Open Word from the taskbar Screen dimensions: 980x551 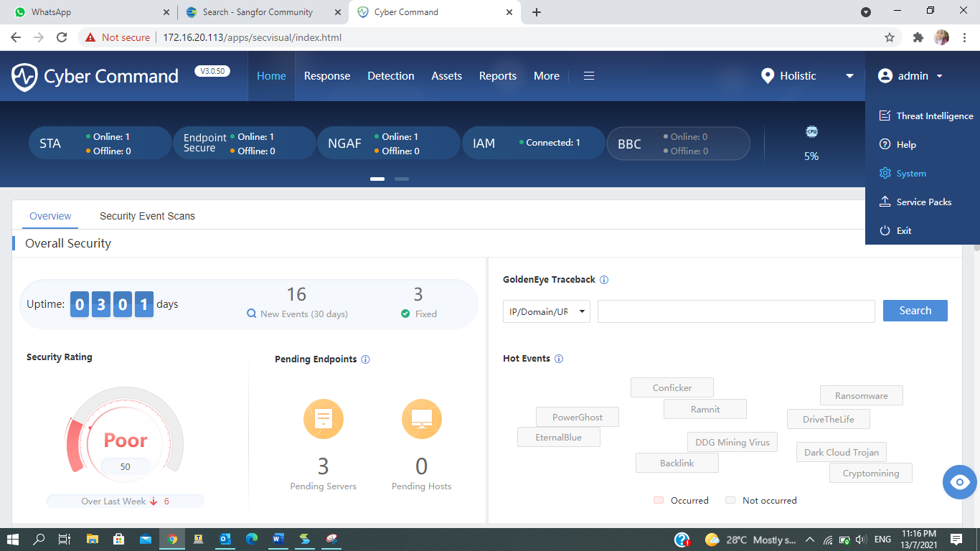(278, 539)
